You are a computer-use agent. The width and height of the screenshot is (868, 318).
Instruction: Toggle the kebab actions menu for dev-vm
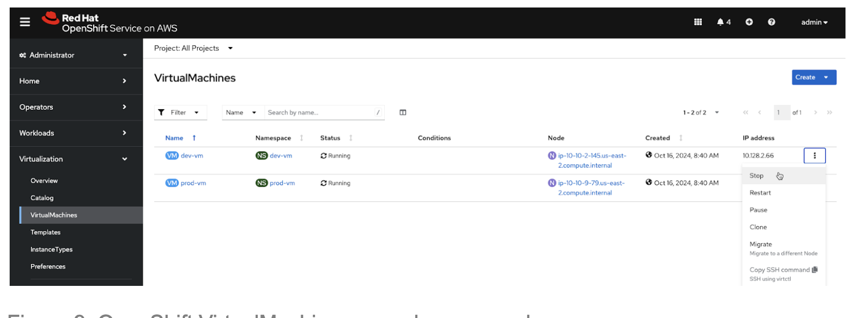tap(814, 156)
